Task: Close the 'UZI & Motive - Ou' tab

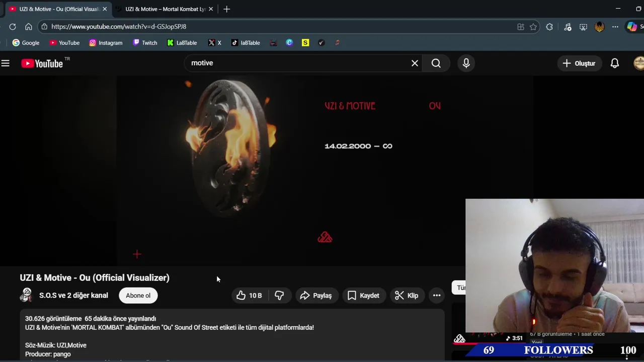Action: (x=105, y=9)
